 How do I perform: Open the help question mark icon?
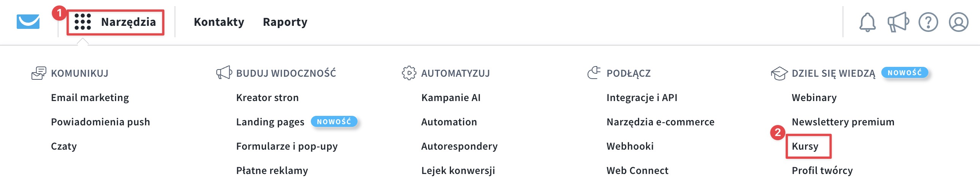[928, 22]
